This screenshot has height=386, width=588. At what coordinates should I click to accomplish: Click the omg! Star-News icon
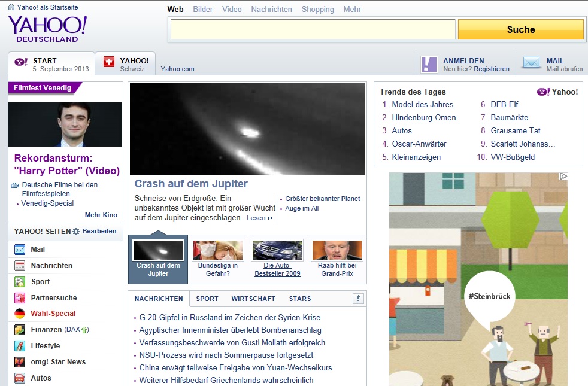[20, 361]
